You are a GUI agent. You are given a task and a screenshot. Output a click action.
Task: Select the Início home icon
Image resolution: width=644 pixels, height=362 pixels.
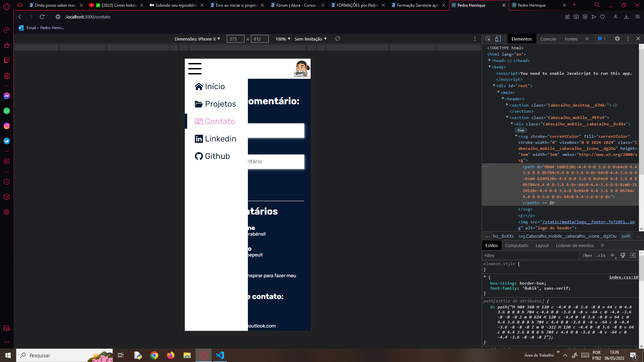click(x=199, y=86)
